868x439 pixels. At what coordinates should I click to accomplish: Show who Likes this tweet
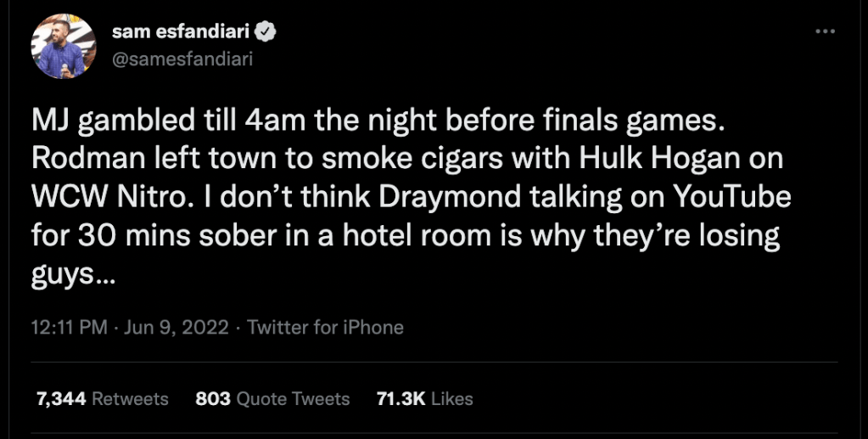pyautogui.click(x=451, y=398)
